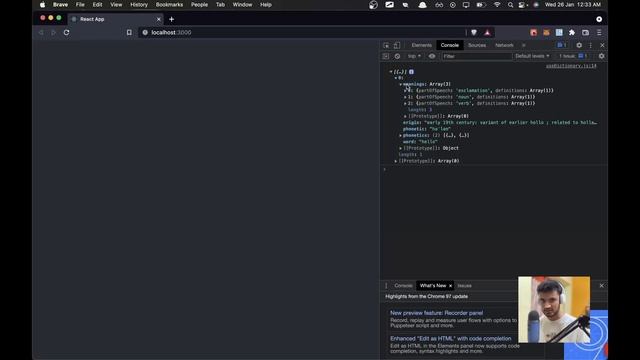The height and width of the screenshot is (360, 640).
Task: Open the Brave Wallet icon
Action: pyautogui.click(x=585, y=33)
